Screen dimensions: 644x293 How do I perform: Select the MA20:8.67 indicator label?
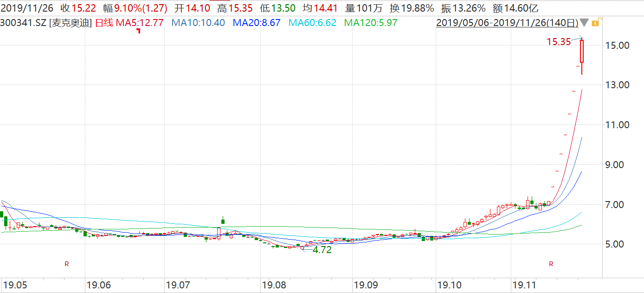click(x=257, y=22)
